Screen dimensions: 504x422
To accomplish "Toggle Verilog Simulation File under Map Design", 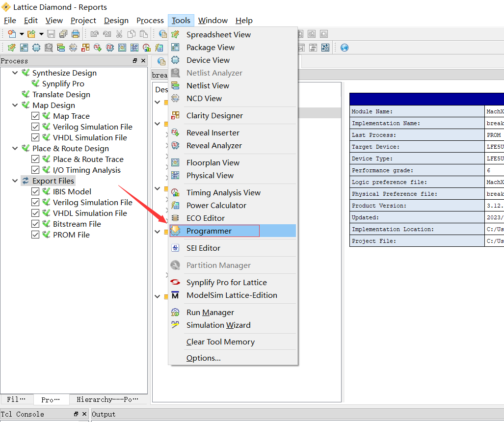I will (x=35, y=127).
